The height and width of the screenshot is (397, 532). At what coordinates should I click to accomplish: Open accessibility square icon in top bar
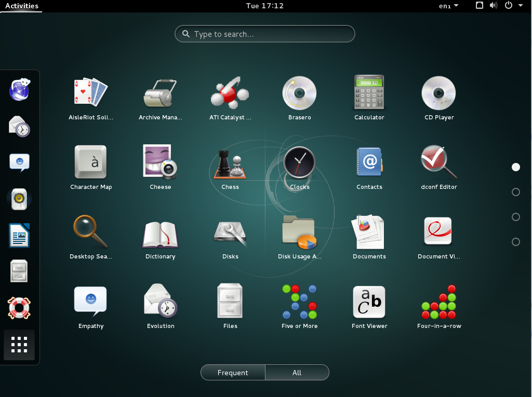point(480,5)
